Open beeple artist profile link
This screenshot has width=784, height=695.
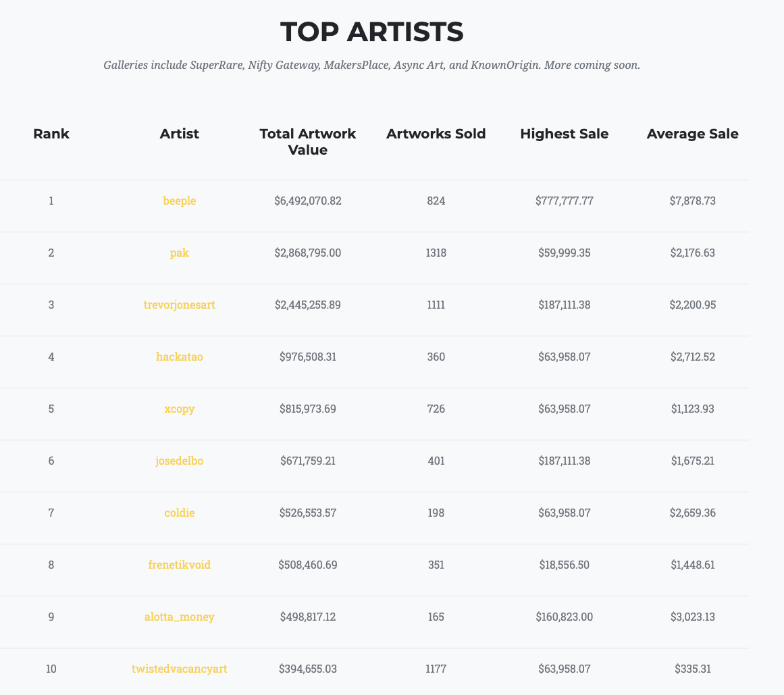coord(179,201)
